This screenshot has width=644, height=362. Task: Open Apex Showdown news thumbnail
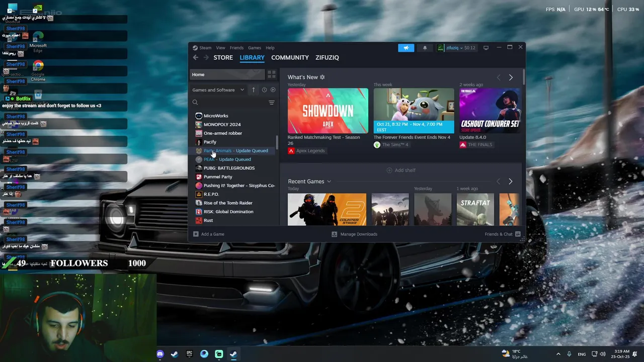(328, 111)
